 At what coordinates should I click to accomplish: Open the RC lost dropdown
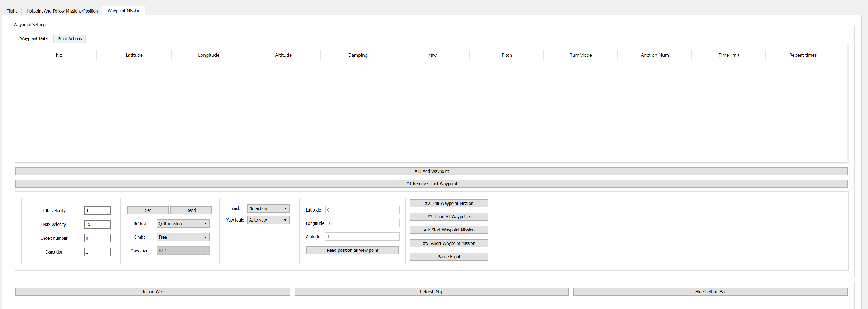(x=183, y=224)
